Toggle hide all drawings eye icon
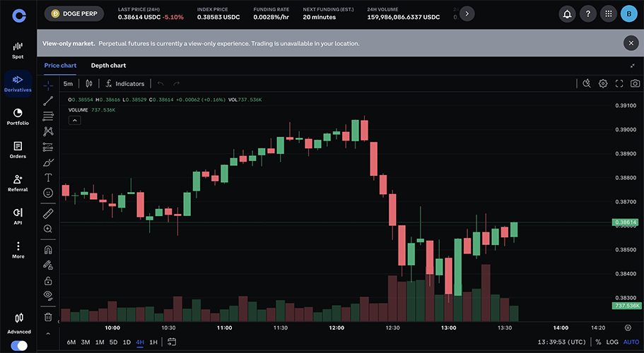This screenshot has width=644, height=353. click(48, 294)
